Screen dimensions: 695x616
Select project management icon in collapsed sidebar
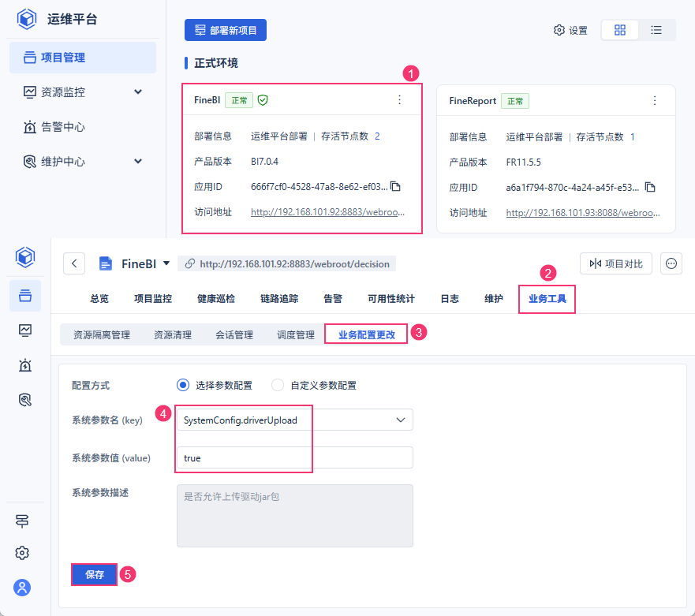[x=25, y=296]
